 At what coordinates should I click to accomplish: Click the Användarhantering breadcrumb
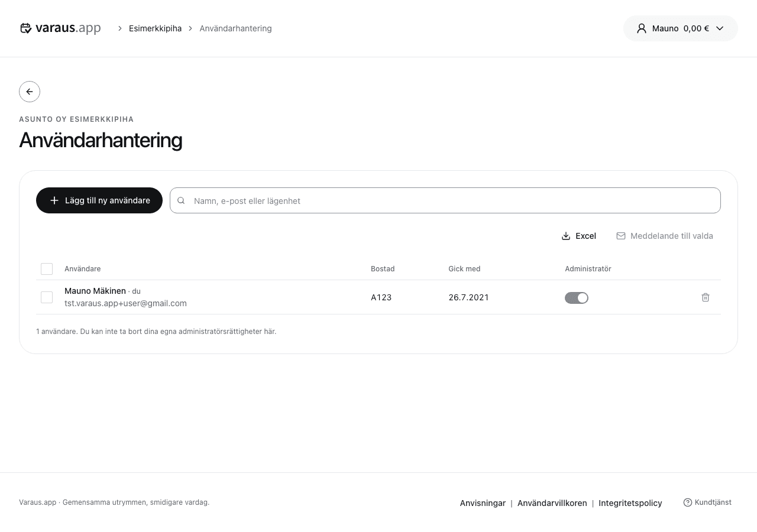point(235,28)
